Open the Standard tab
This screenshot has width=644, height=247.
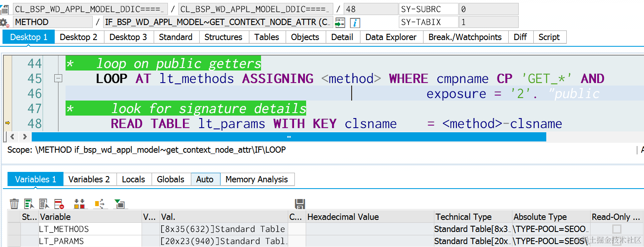tap(176, 37)
